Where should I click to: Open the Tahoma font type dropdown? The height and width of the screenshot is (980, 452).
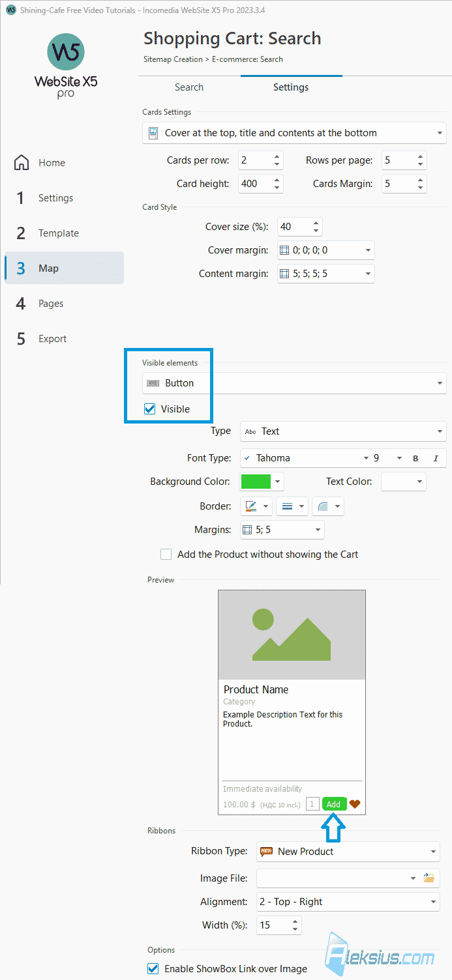(305, 458)
